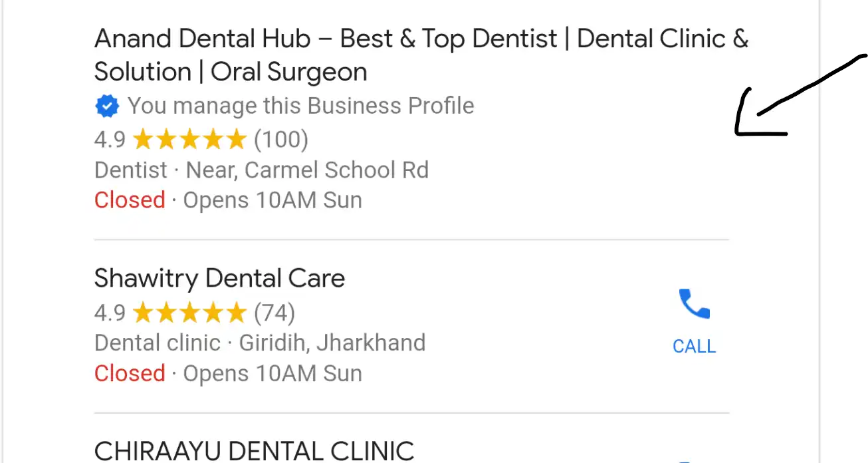Click "Opens 10AM Sun" under Shawitry Dental Care

click(x=272, y=373)
